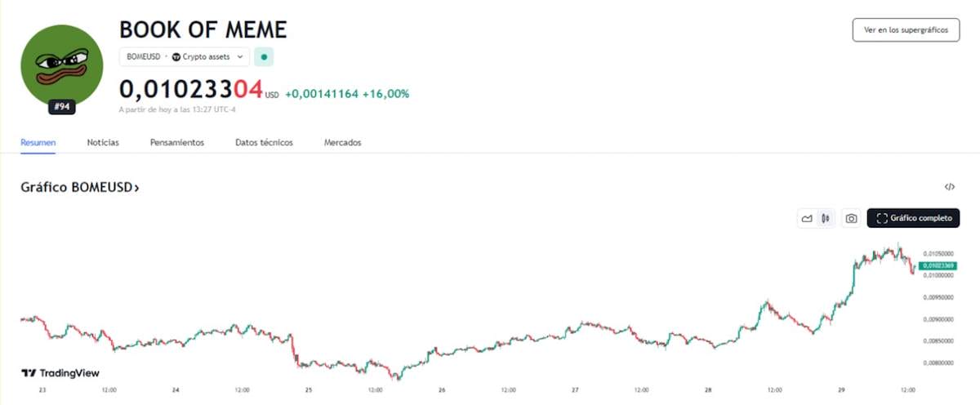Click the #94 rank badge

point(61,106)
